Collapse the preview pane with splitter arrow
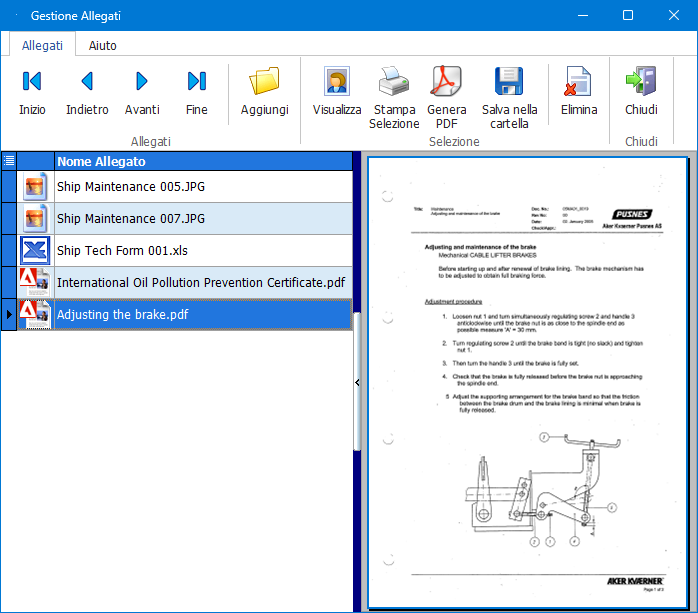 point(357,382)
